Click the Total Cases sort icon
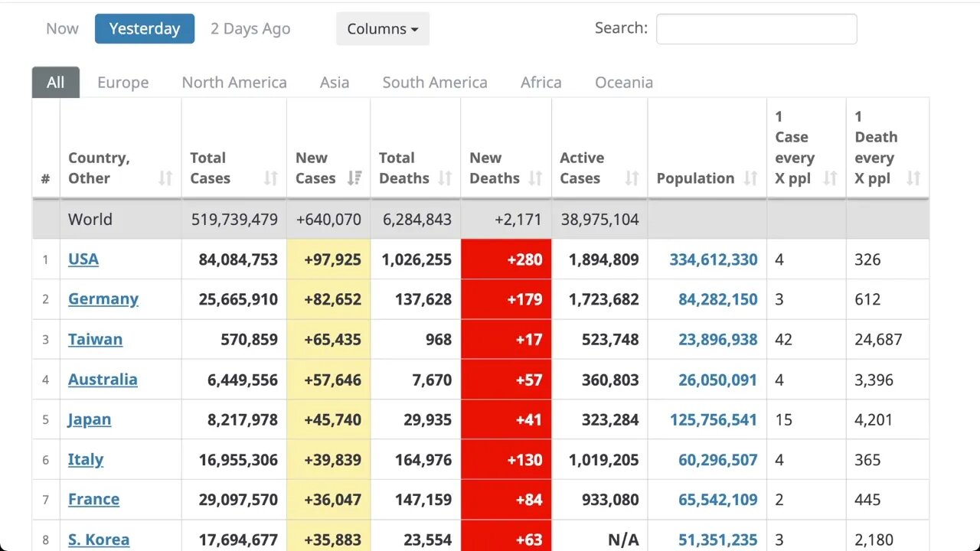This screenshot has width=980, height=551. [x=270, y=178]
